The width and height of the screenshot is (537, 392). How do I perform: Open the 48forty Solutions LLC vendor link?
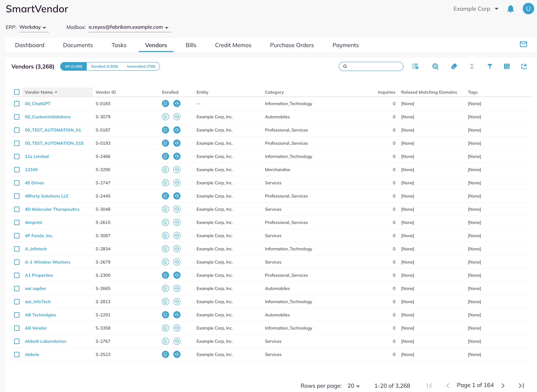point(47,196)
